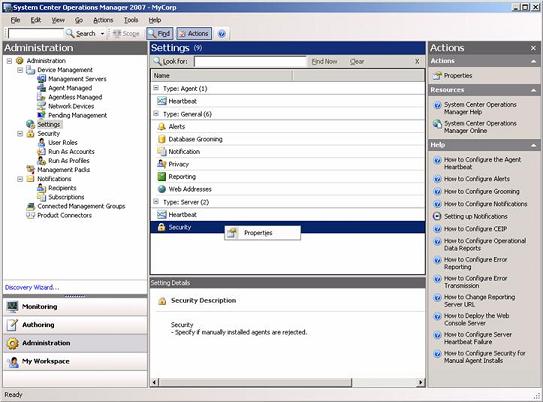Click the Clear button in the find bar
This screenshot has height=402, width=543.
(357, 62)
